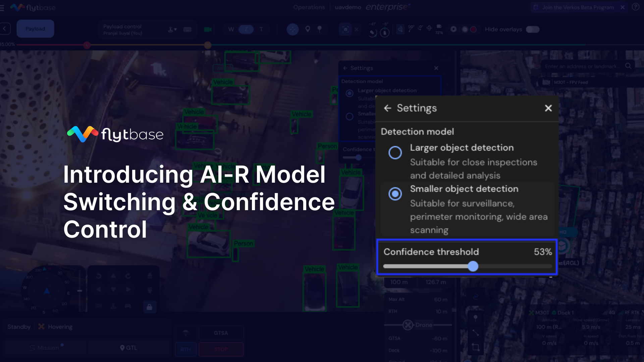Click the back arrow in Settings panel
Viewport: 644px width, 362px height.
[387, 108]
